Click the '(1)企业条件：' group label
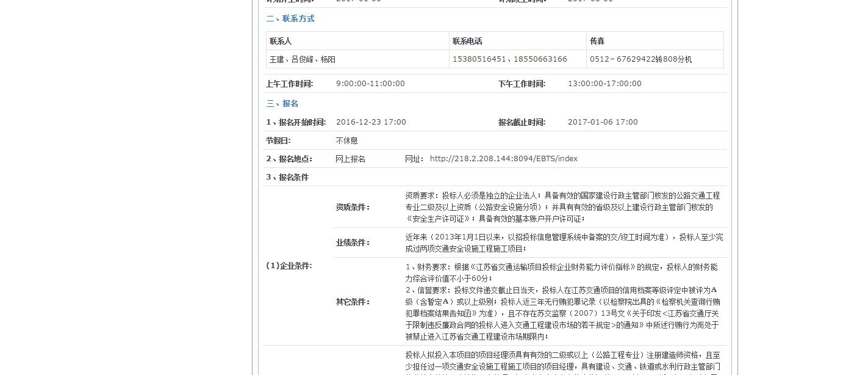Screen dimensions: 868x375 289,266
